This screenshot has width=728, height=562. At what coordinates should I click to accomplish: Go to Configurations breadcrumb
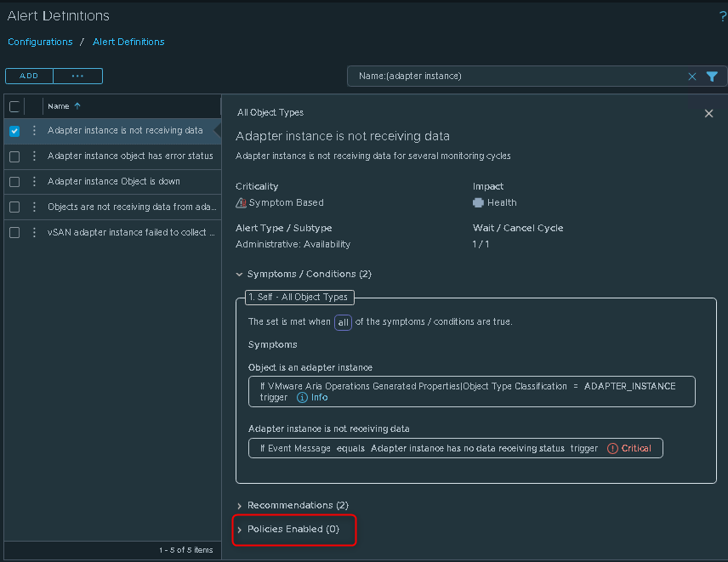click(x=40, y=42)
